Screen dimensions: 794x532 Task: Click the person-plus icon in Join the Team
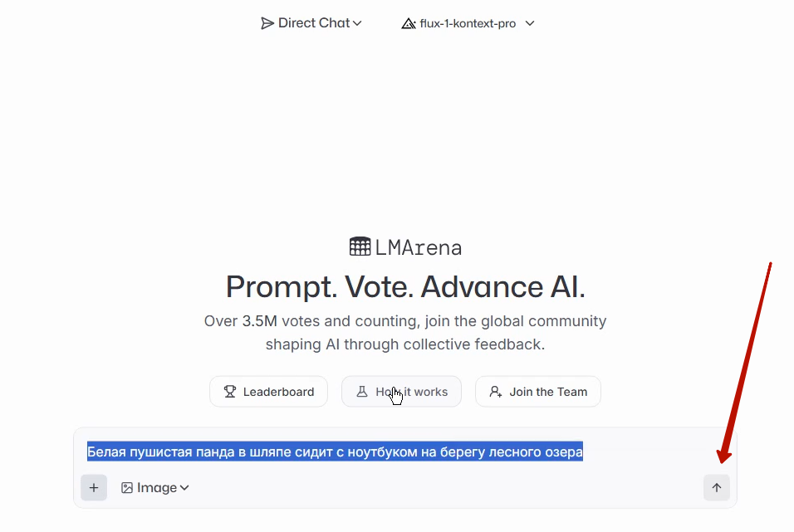pos(496,392)
